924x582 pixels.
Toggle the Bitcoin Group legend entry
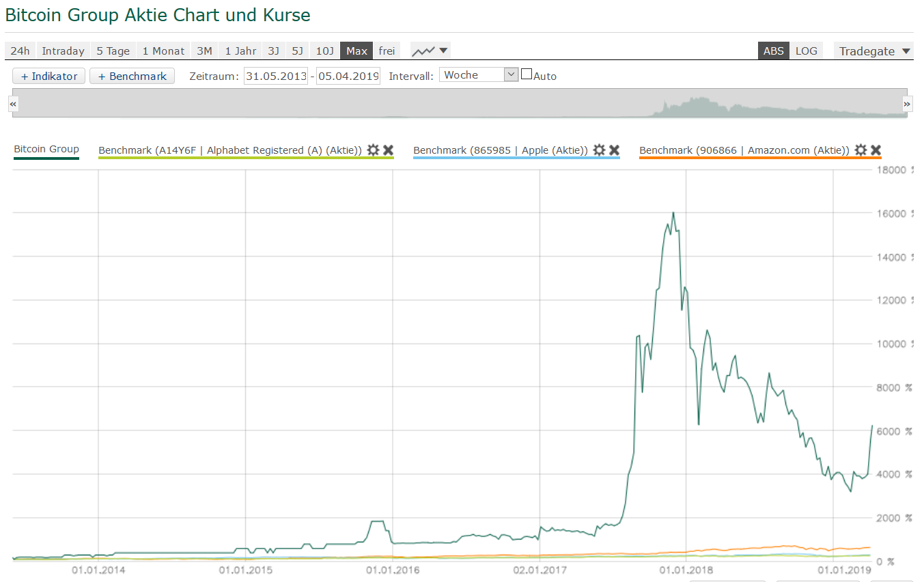tap(46, 149)
